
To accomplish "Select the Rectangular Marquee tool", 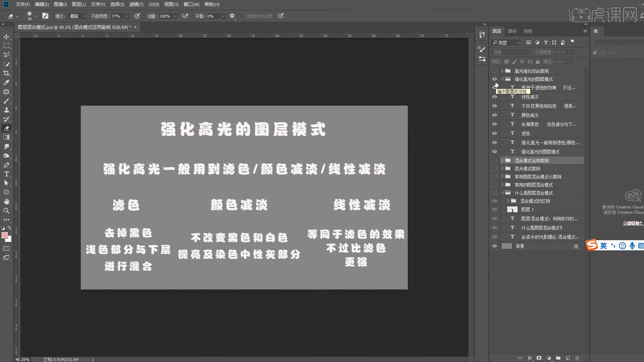I will coord(6,46).
